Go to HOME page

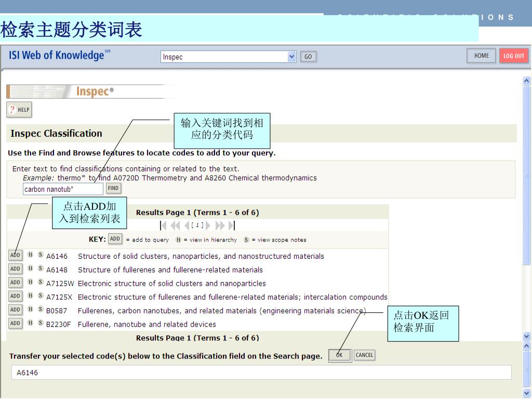click(481, 56)
